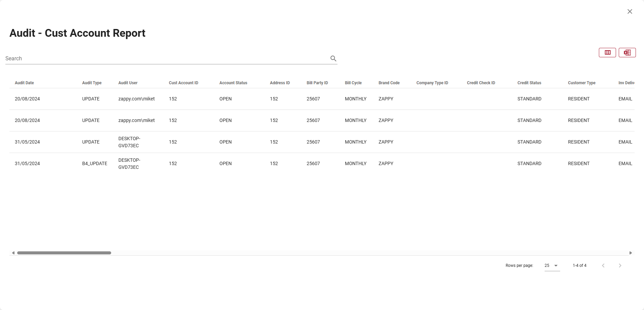644x310 pixels.
Task: Click inside the Search input field
Action: (x=165, y=58)
